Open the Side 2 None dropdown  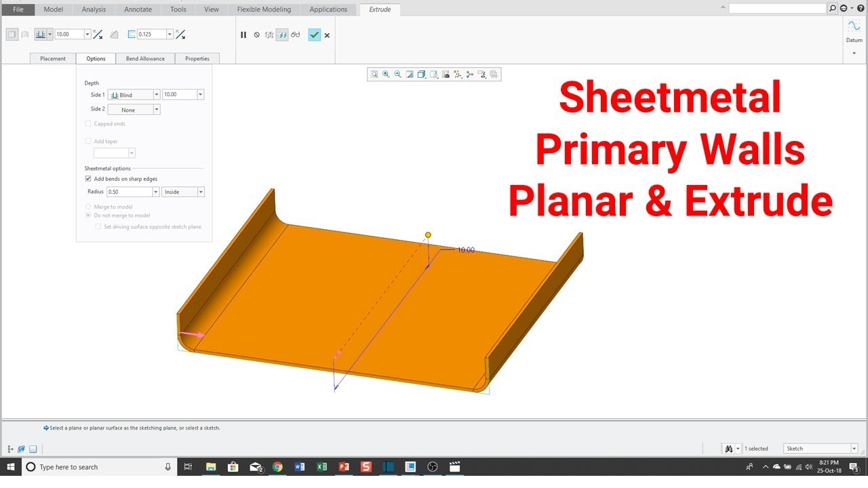click(x=157, y=109)
